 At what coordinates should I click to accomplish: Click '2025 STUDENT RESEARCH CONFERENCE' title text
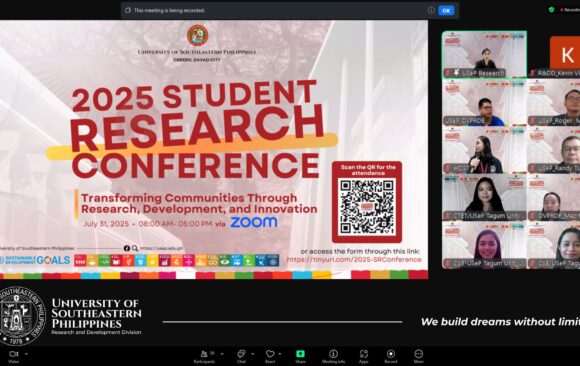coord(198,130)
